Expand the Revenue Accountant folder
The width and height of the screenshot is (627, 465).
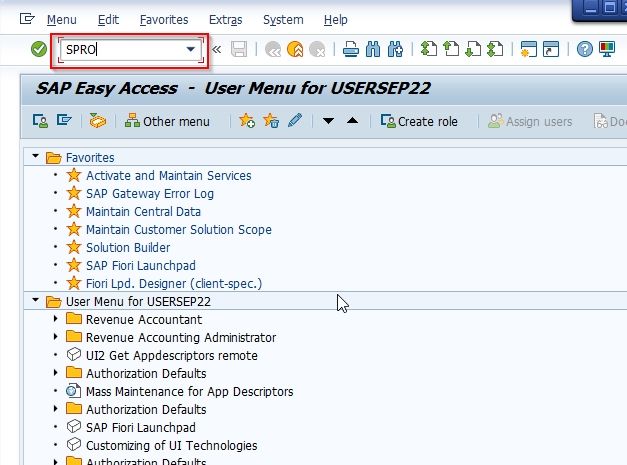(56, 319)
